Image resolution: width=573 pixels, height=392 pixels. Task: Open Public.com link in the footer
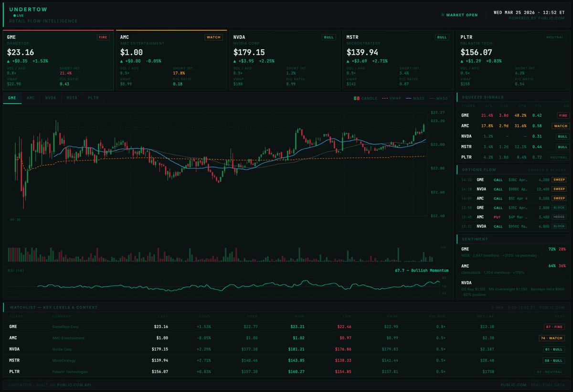(514, 384)
